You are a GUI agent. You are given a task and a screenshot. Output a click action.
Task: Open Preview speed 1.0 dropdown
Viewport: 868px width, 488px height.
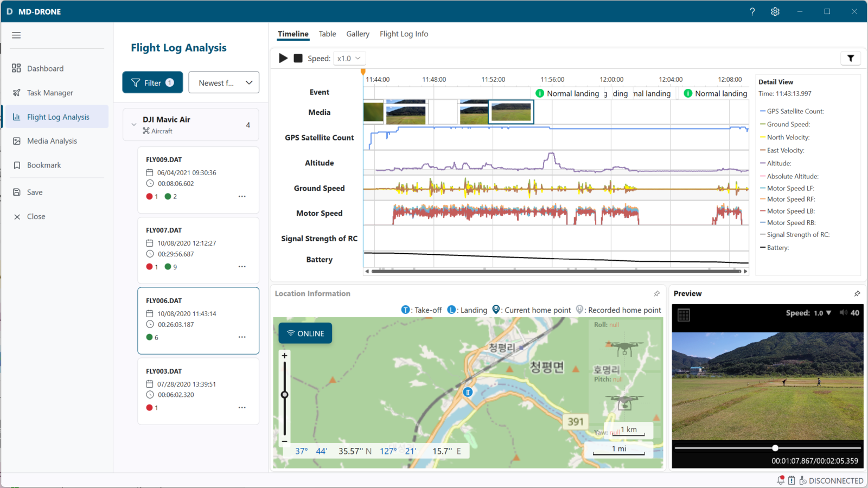pos(822,313)
